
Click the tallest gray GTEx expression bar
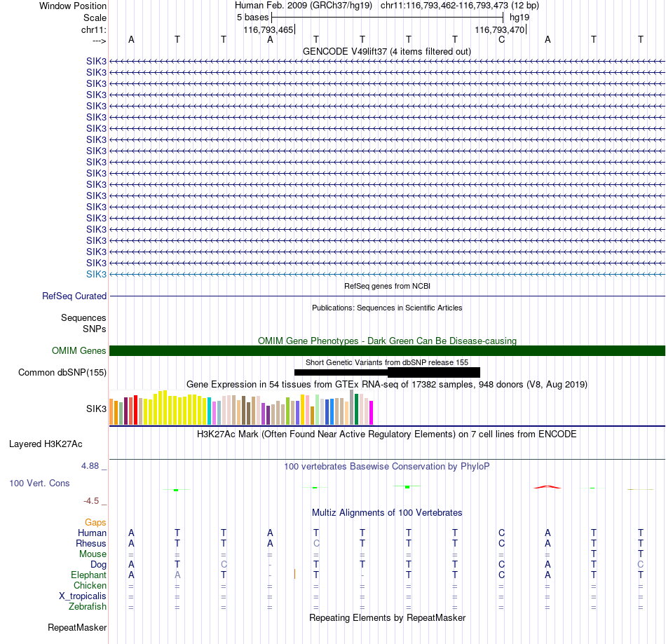click(352, 407)
